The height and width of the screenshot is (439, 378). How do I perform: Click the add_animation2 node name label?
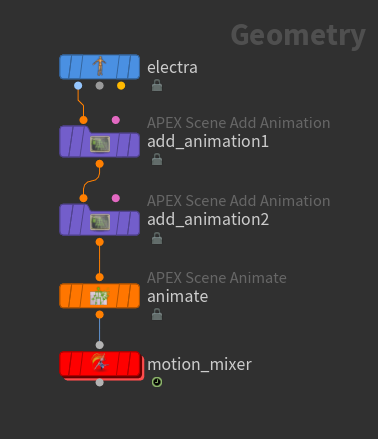tap(208, 220)
